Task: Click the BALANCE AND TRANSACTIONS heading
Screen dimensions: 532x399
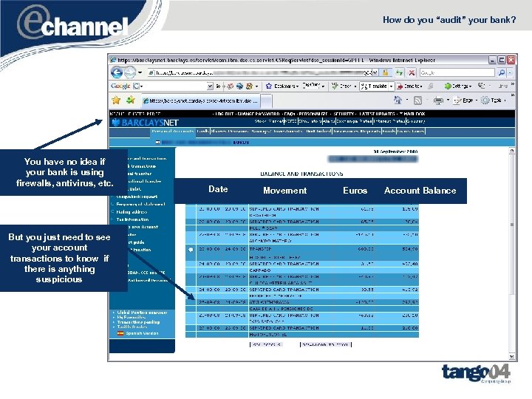Action: click(x=301, y=174)
